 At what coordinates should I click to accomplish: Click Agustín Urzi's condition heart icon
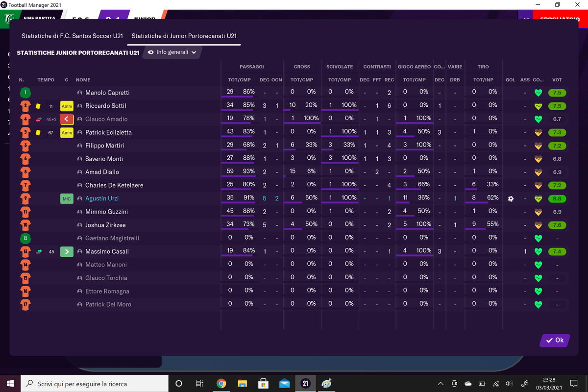(539, 198)
